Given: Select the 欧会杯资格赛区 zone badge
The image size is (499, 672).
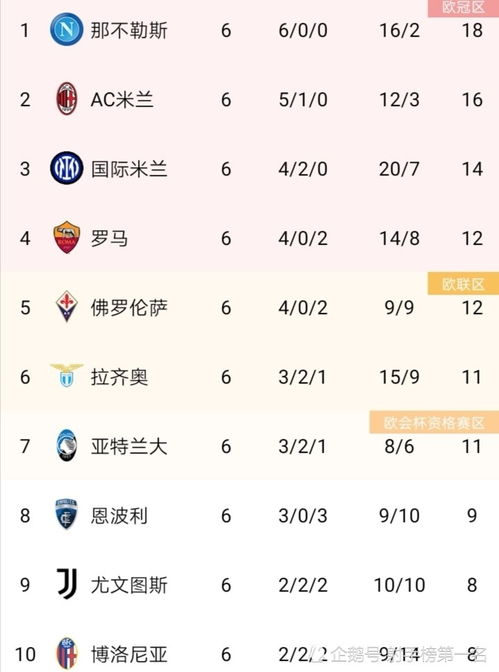Looking at the screenshot, I should [434, 423].
